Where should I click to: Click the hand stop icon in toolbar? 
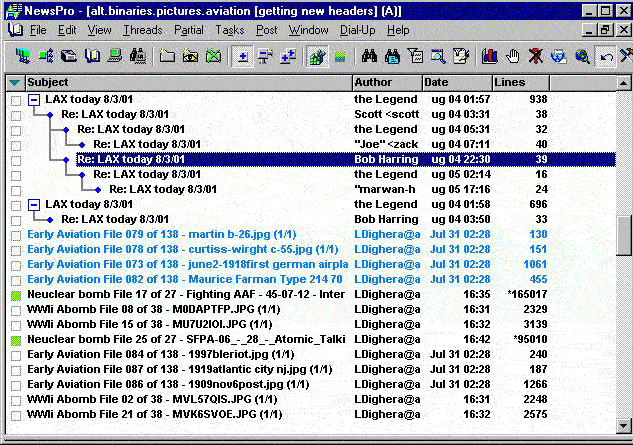(x=514, y=56)
